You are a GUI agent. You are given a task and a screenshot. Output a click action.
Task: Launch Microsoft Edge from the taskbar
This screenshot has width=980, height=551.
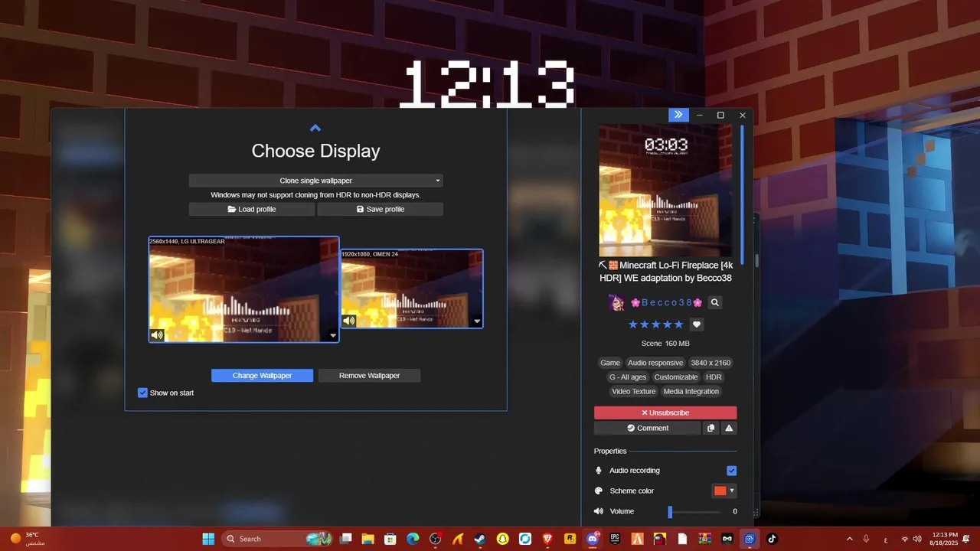tap(413, 539)
